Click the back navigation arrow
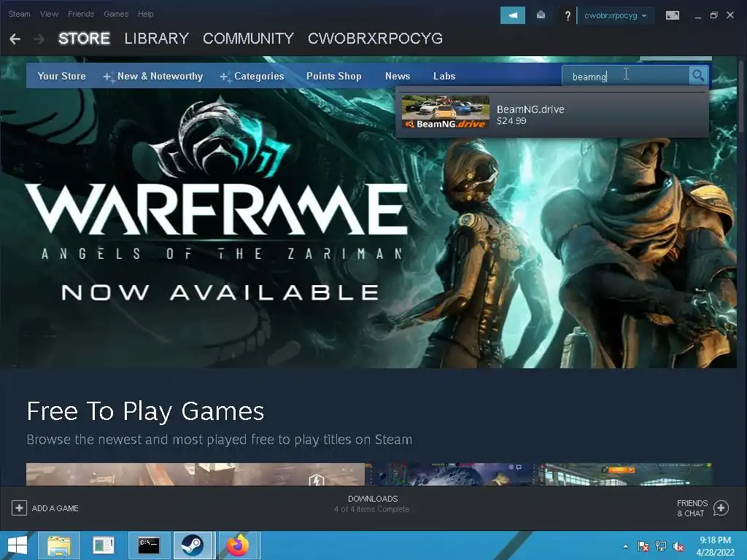The width and height of the screenshot is (747, 560). click(15, 39)
